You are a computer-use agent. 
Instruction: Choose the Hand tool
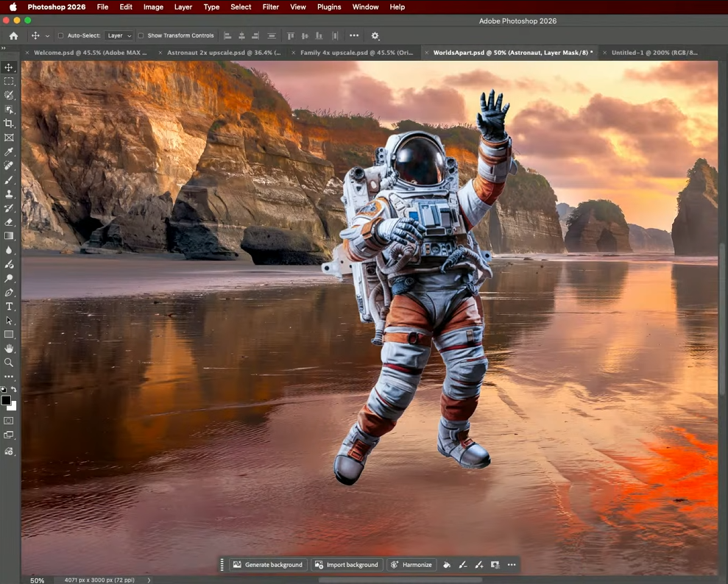point(9,349)
